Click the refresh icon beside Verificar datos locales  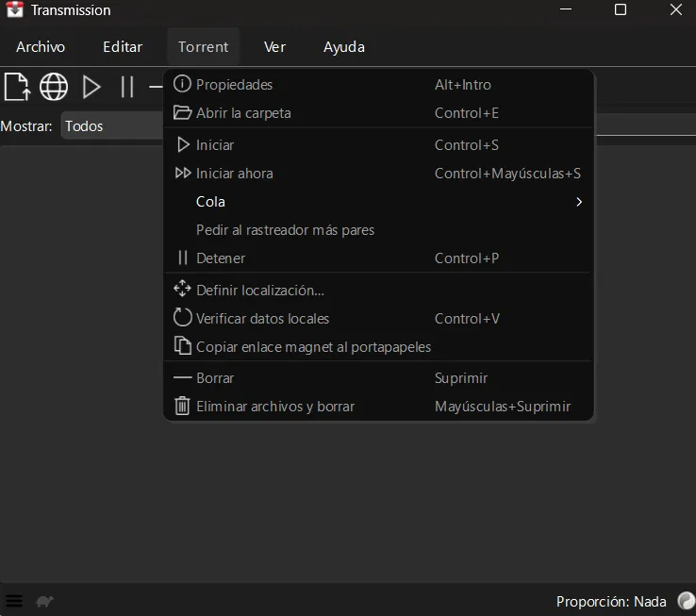(182, 318)
